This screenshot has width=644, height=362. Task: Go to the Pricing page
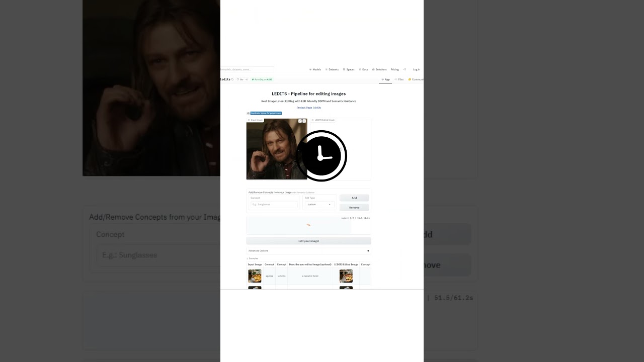[x=395, y=69]
